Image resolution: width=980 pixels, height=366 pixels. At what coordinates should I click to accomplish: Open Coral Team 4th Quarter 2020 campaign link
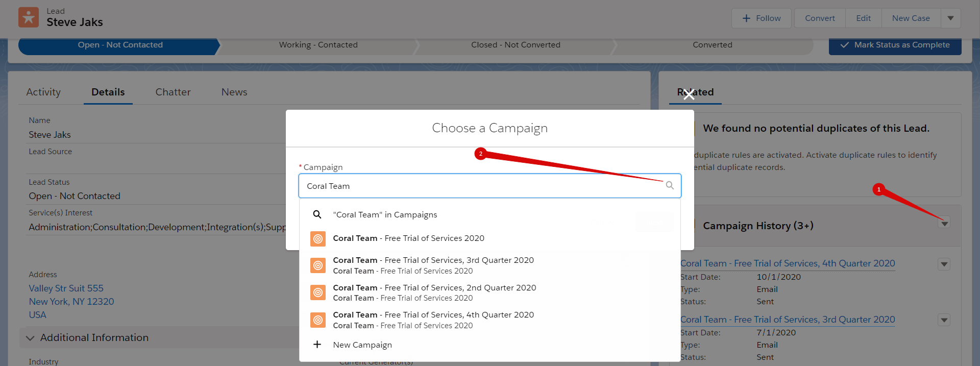[x=788, y=263]
